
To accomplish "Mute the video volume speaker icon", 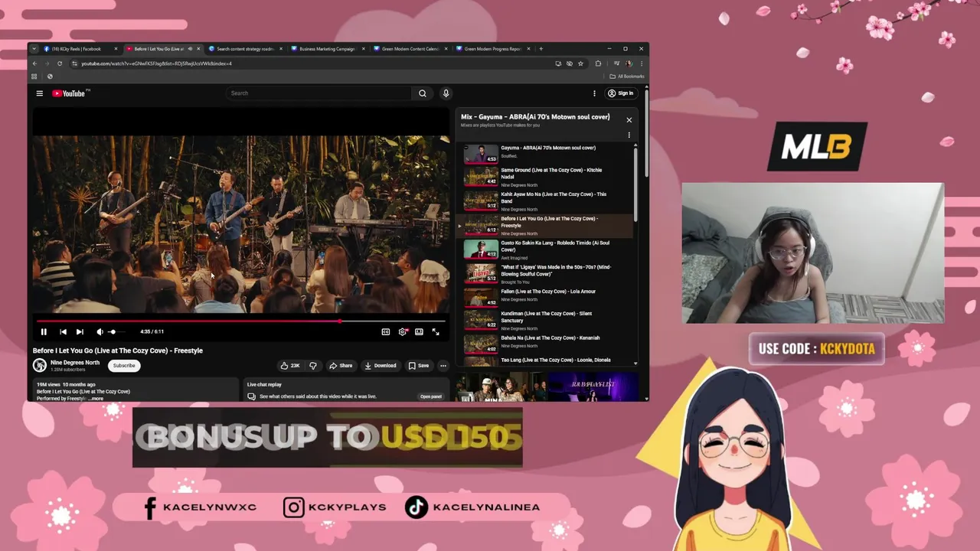I will coord(100,331).
